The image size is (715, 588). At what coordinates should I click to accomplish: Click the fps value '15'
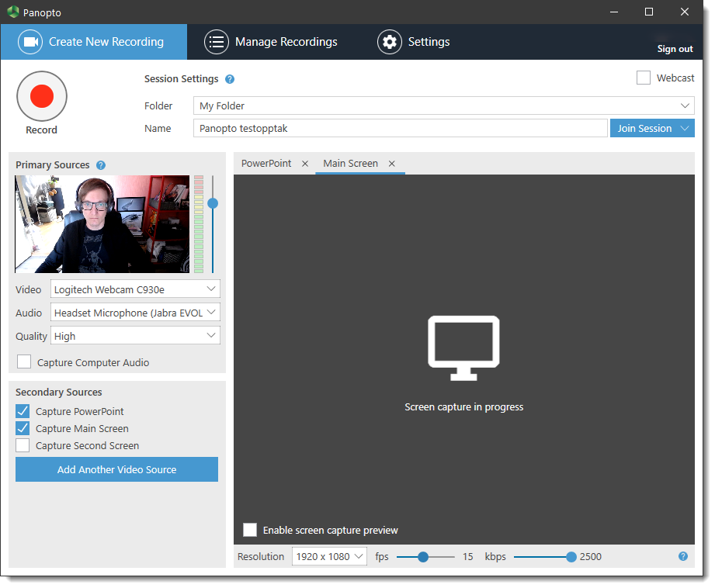pyautogui.click(x=468, y=556)
